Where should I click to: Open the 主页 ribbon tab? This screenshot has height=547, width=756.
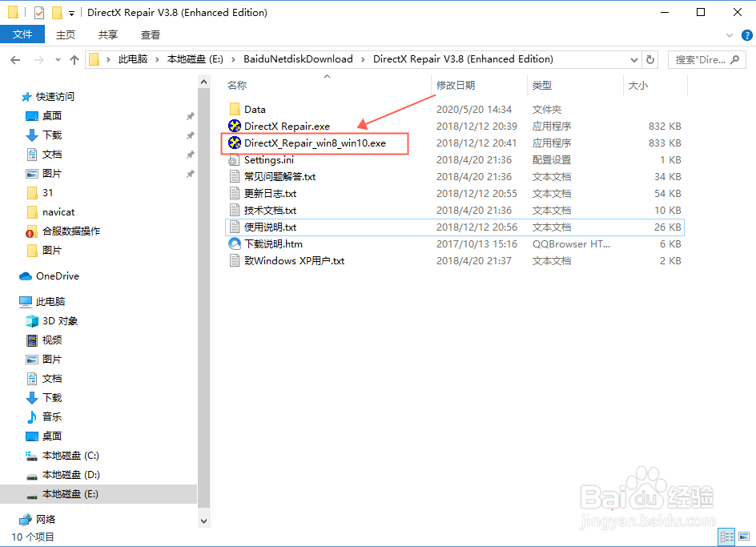(x=66, y=34)
